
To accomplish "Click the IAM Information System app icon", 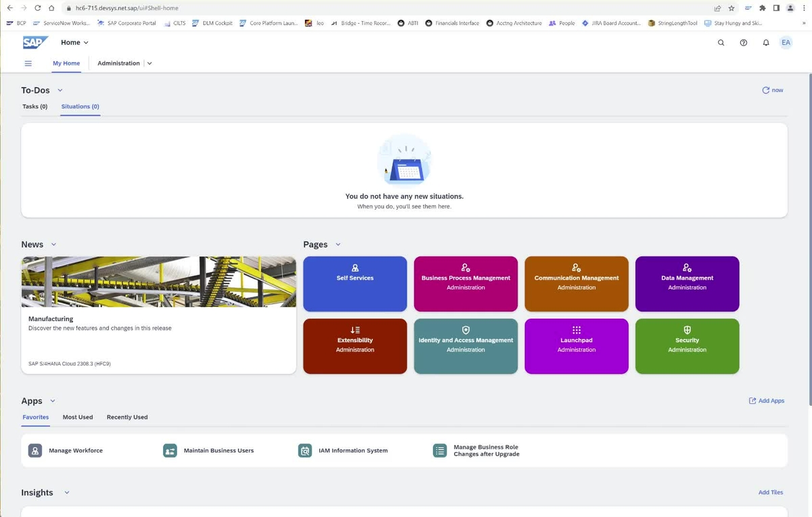I will coord(305,451).
